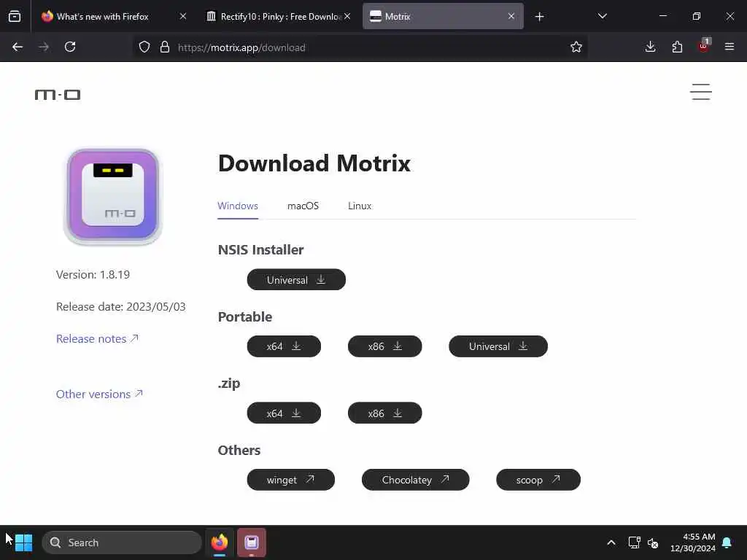Go back to previous page

pyautogui.click(x=18, y=47)
